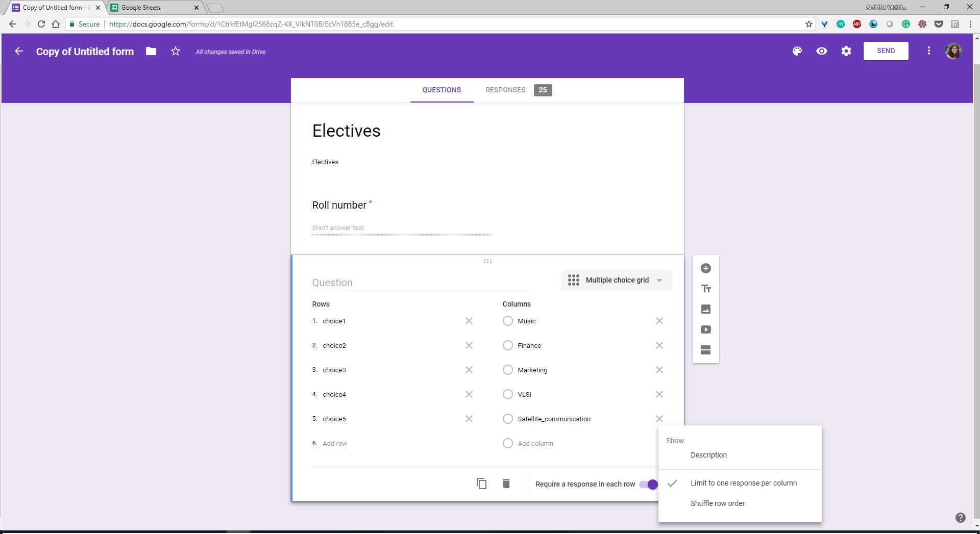The height and width of the screenshot is (534, 980).
Task: Remove the choice1 row
Action: tap(469, 321)
